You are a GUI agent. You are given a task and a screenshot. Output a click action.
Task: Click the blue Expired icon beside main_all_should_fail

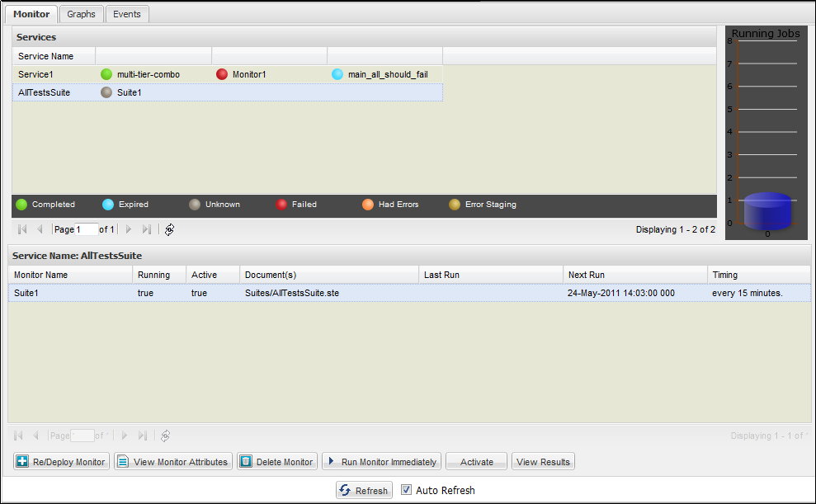click(337, 74)
